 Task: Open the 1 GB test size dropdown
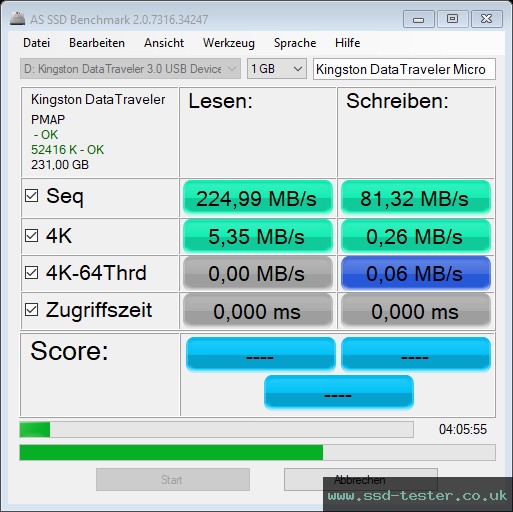coord(277,69)
